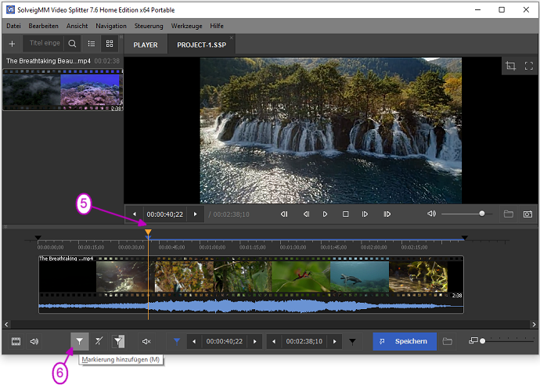Jump to next keyframe in player

387,214
